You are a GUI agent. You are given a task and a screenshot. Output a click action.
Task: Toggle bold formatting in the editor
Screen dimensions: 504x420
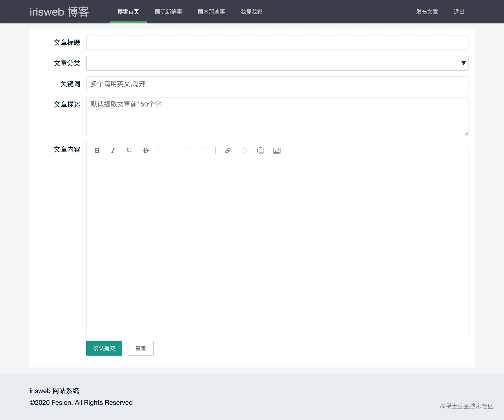click(97, 150)
